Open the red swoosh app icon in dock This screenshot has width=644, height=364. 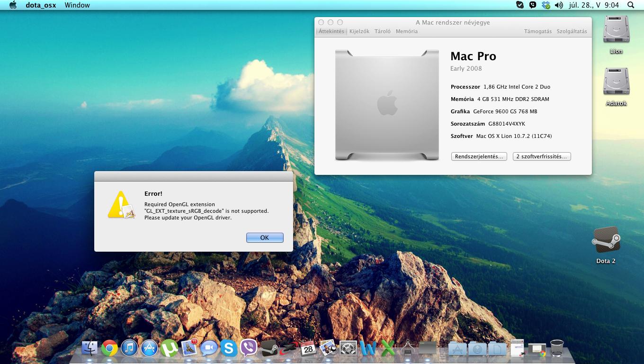pos(288,348)
